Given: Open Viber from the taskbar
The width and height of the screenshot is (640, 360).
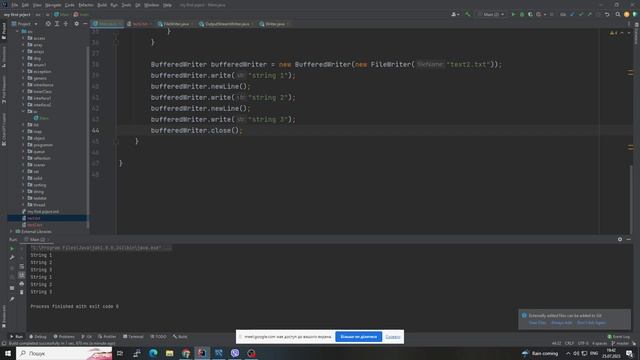Looking at the screenshot, I should (235, 353).
